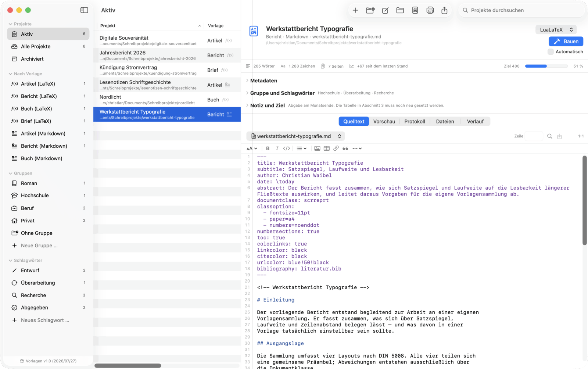Select the Archiviert sidebar entry

[x=48, y=59]
